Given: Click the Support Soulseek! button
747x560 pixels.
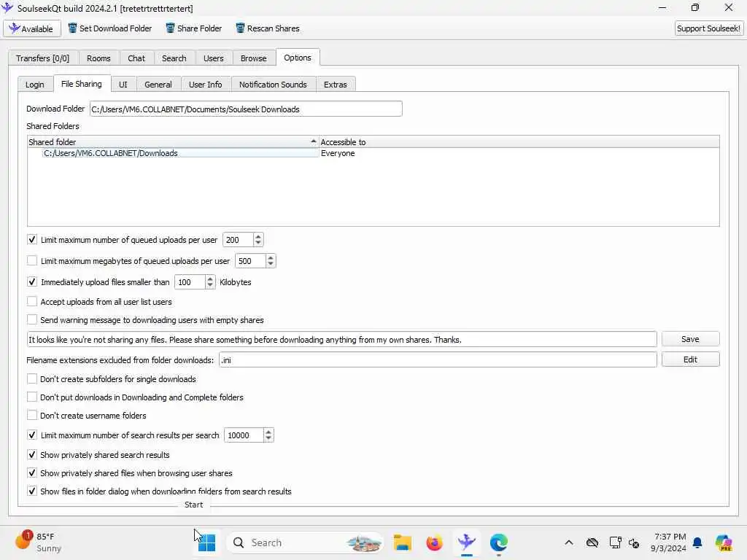Looking at the screenshot, I should click(708, 28).
